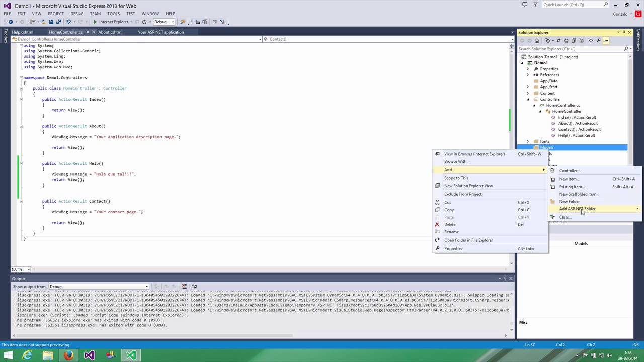The height and width of the screenshot is (362, 644).
Task: Open the DEBUG menu
Action: point(77,14)
